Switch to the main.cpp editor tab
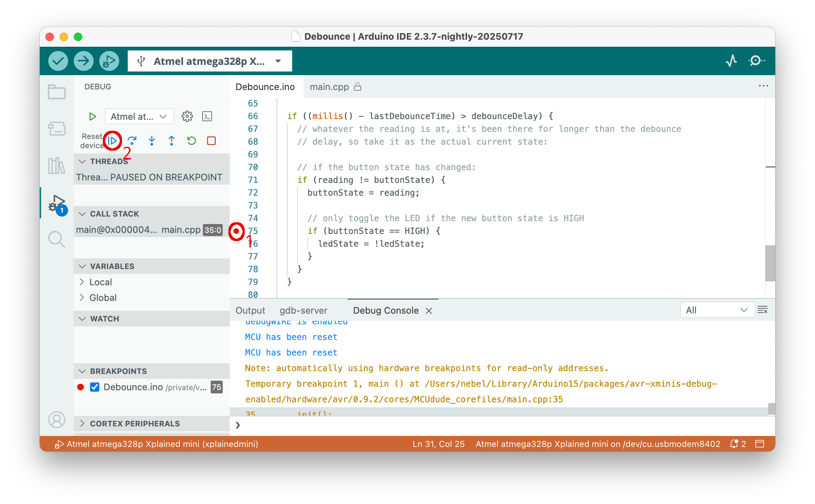This screenshot has width=815, height=504. point(329,87)
